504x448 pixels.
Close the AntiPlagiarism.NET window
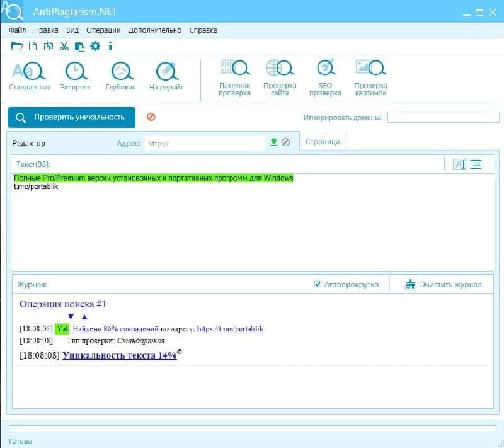point(493,13)
